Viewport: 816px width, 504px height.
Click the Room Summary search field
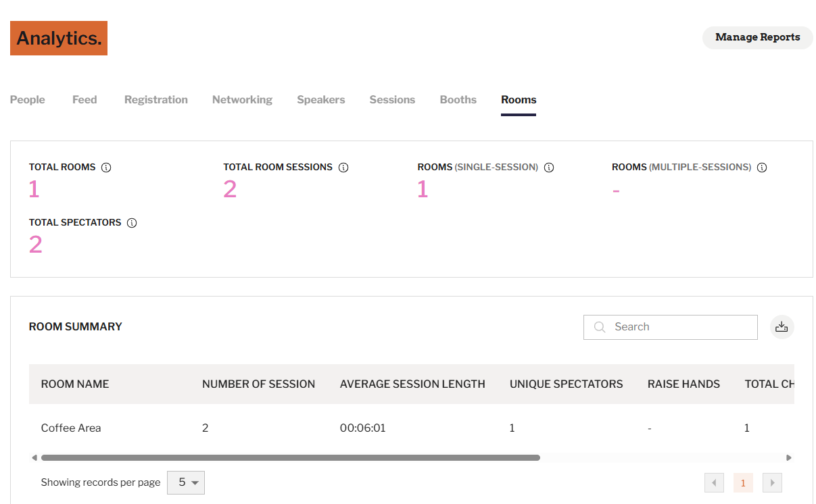coord(671,327)
